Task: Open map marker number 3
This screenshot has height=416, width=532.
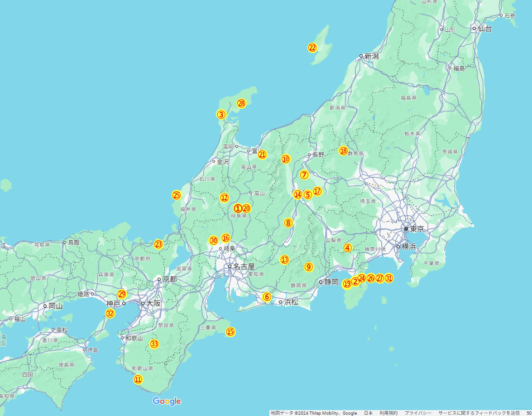Action: click(x=221, y=115)
